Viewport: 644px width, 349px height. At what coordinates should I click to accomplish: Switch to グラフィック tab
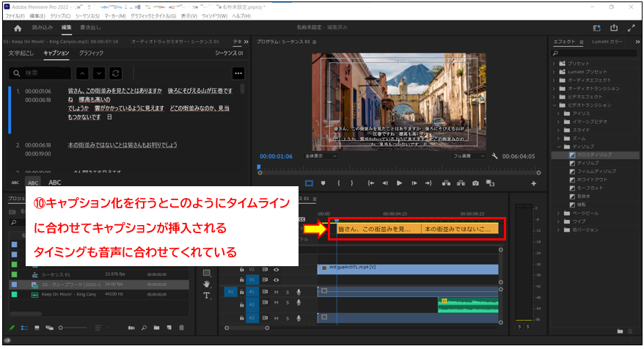pos(91,53)
